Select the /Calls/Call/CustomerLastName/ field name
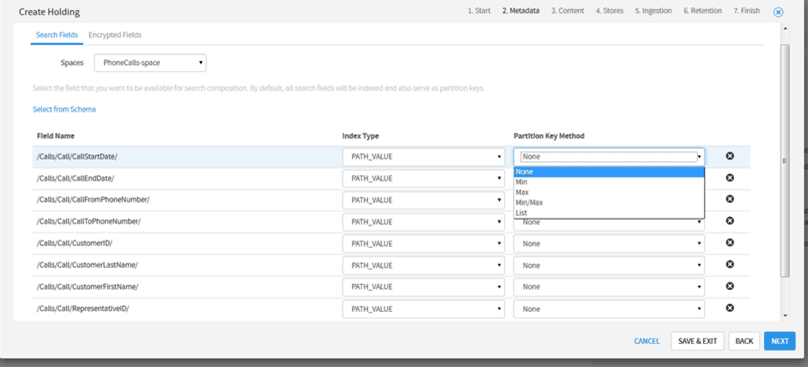The height and width of the screenshot is (367, 808). pyautogui.click(x=87, y=265)
